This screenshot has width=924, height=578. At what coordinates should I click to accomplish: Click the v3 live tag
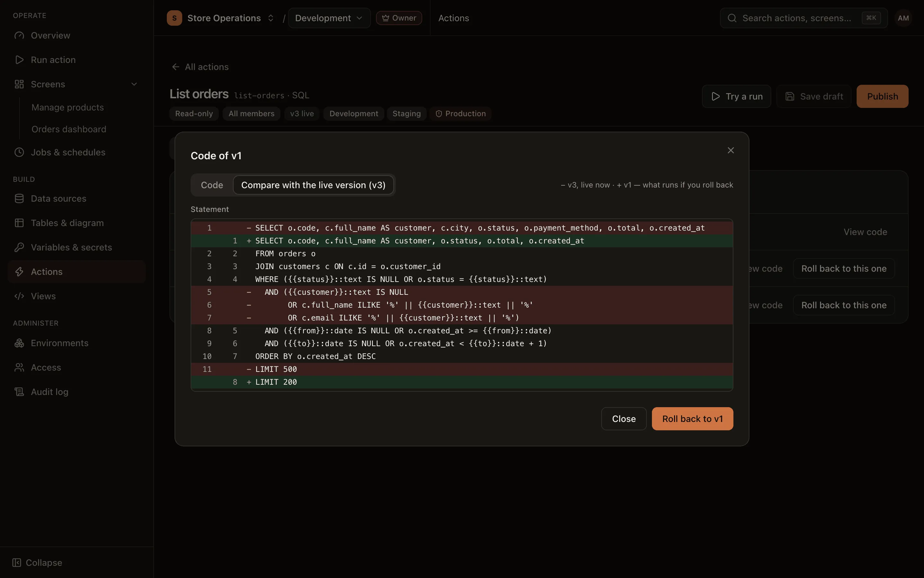[302, 114]
